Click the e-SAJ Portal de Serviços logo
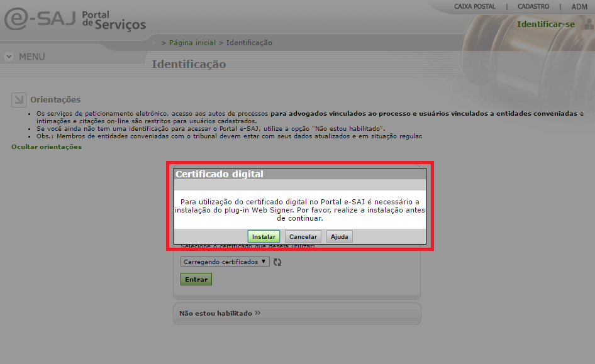Viewport: 595px width, 364px height. tap(74, 19)
